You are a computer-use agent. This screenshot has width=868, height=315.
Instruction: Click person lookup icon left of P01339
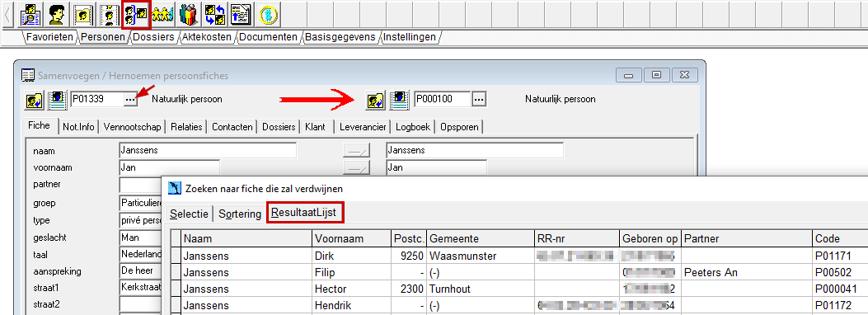35,100
